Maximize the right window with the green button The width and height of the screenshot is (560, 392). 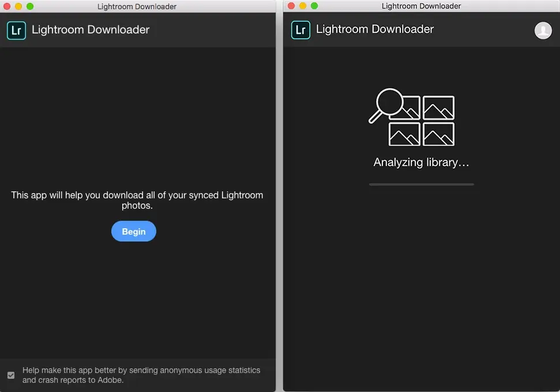pos(314,5)
